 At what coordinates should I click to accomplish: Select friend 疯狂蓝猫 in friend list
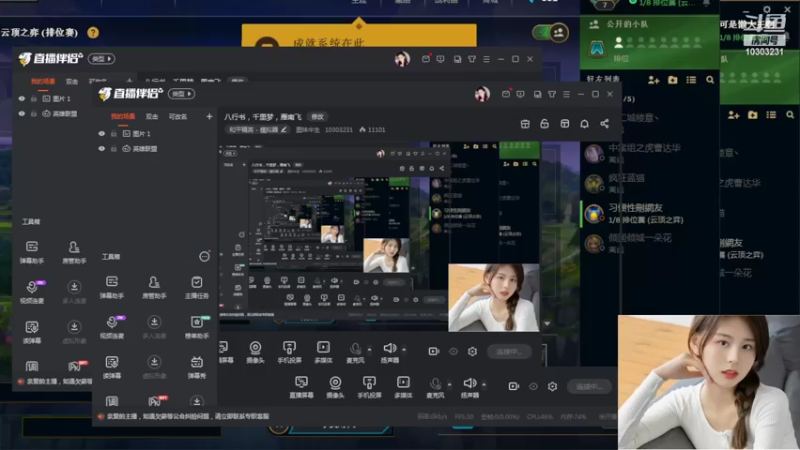[x=648, y=183]
